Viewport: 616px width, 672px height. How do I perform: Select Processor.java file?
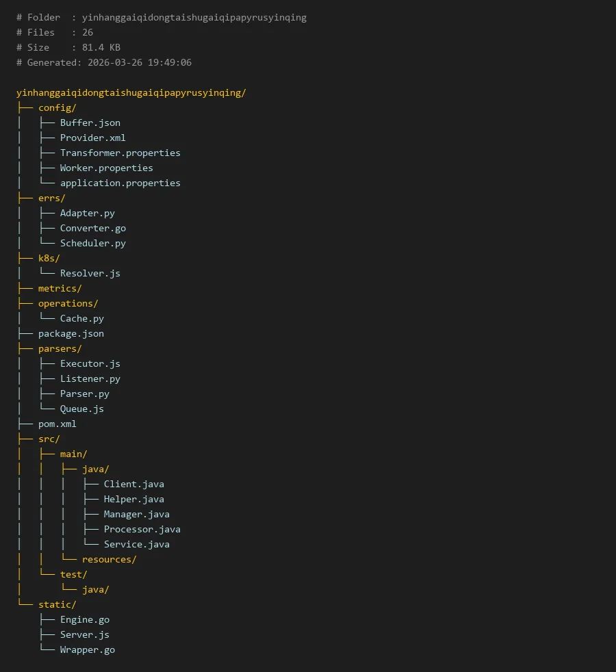(x=142, y=529)
